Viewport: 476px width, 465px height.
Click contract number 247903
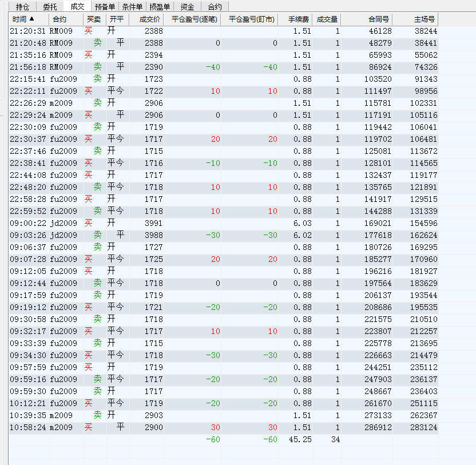click(x=378, y=379)
